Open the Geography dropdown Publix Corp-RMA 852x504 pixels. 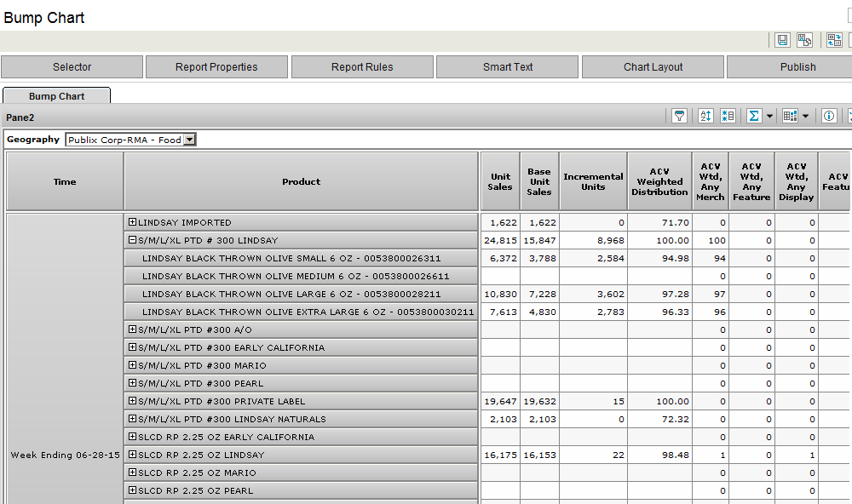tap(130, 140)
